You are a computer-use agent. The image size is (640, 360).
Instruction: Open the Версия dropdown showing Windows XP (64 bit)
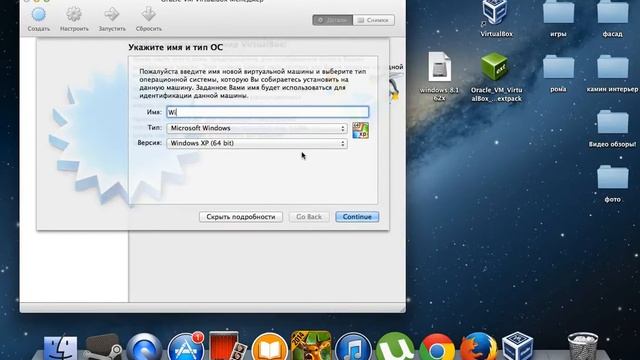click(257, 143)
